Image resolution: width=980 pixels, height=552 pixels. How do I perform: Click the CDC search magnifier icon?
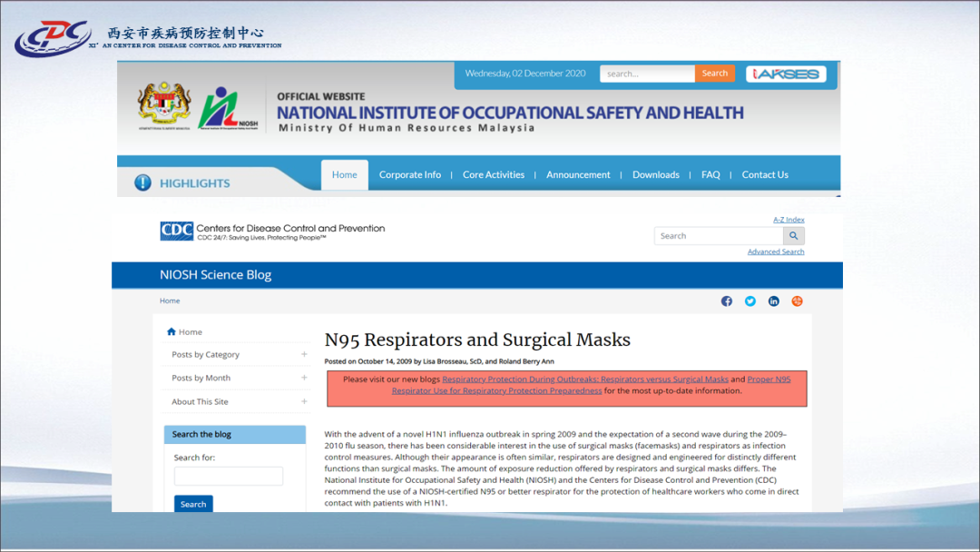tap(794, 236)
